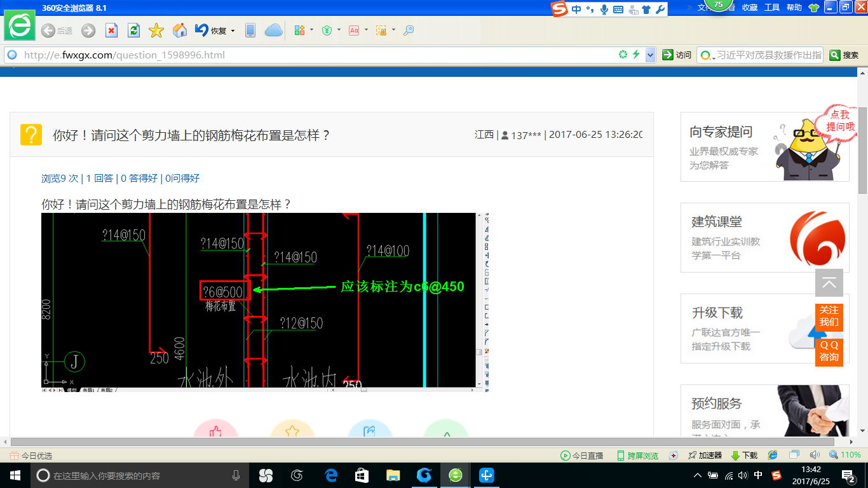The height and width of the screenshot is (488, 868).
Task: Refresh the page with green arrows icon
Action: click(133, 30)
